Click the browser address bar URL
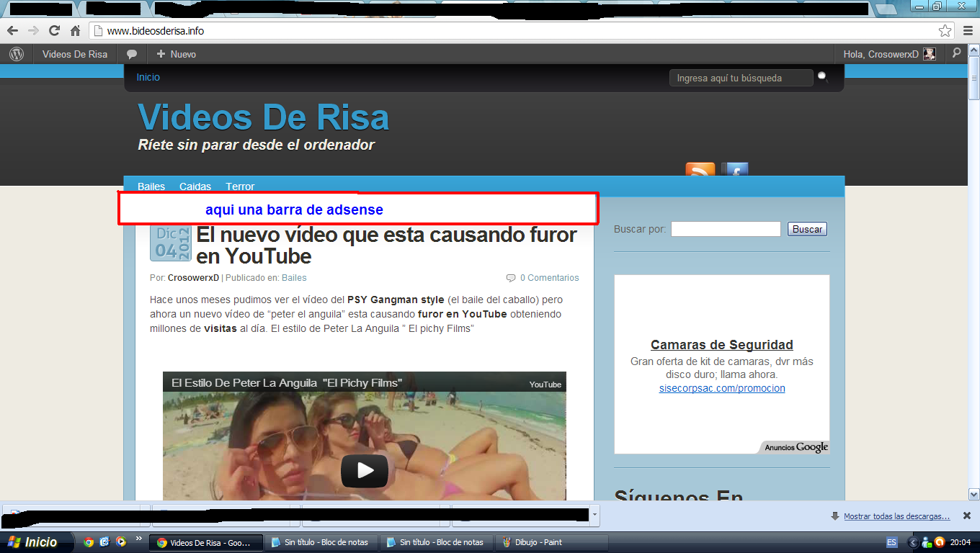This screenshot has height=553, width=980. click(x=156, y=31)
